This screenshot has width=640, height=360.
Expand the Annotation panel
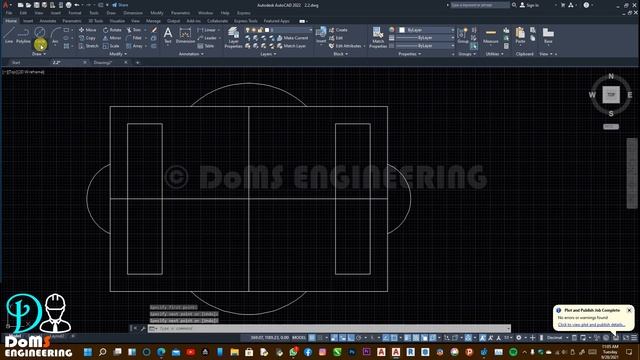191,54
